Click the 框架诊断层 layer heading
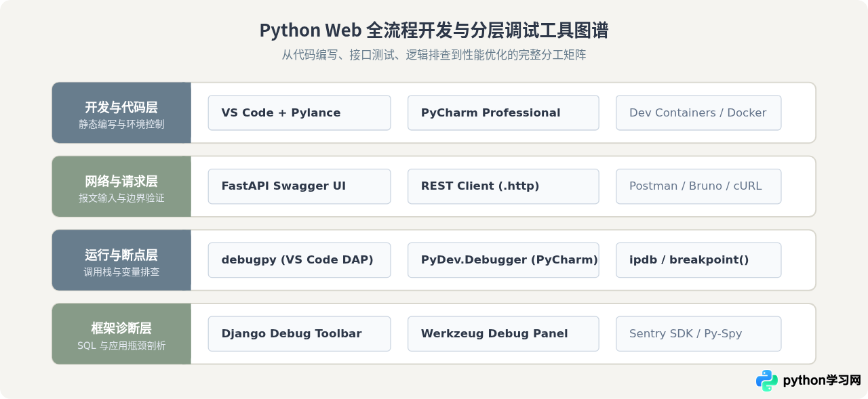The image size is (868, 399). pos(121,329)
